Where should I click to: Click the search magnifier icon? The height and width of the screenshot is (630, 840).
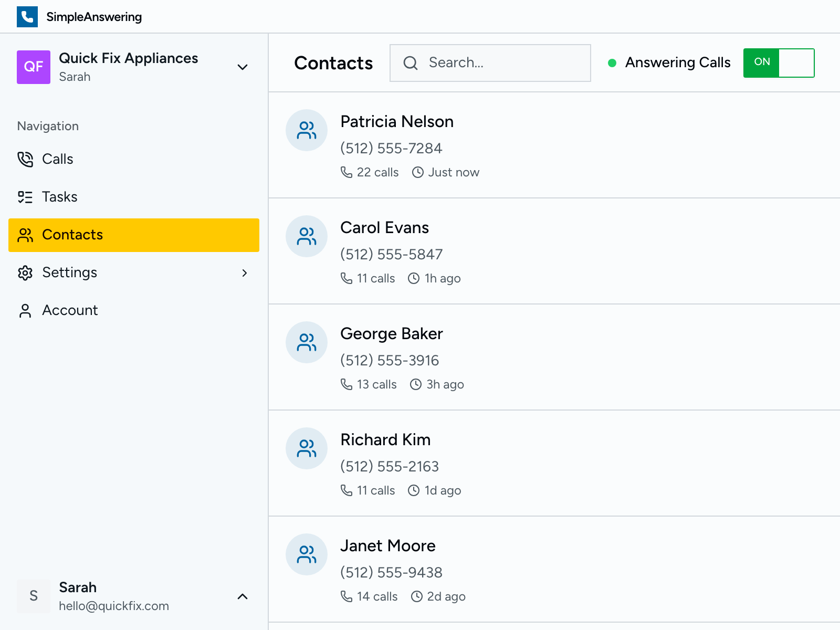[x=411, y=63]
